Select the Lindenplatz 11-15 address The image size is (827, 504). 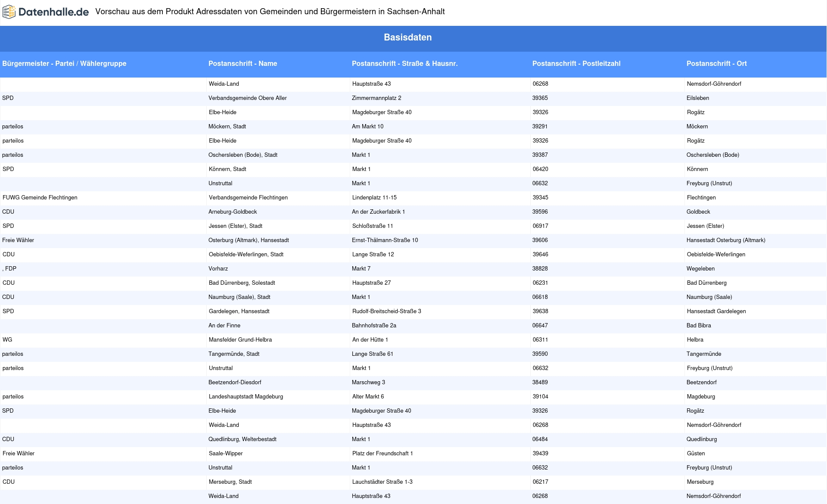click(374, 198)
